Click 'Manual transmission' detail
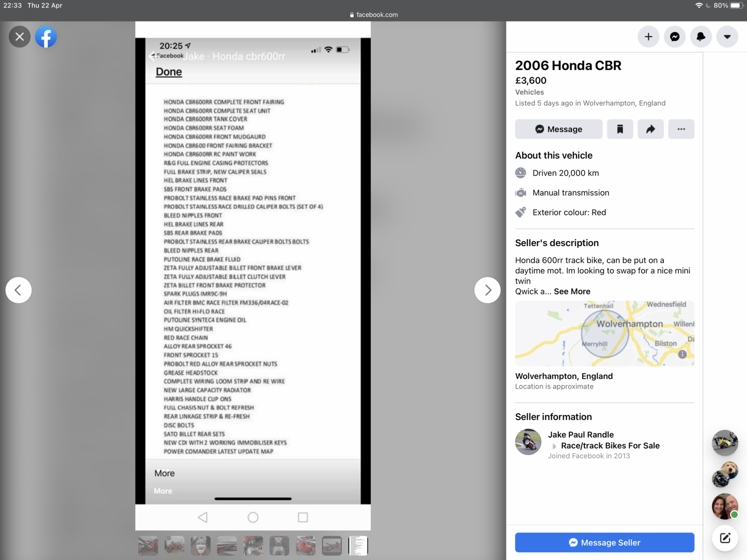The width and height of the screenshot is (747, 560). coord(571,193)
